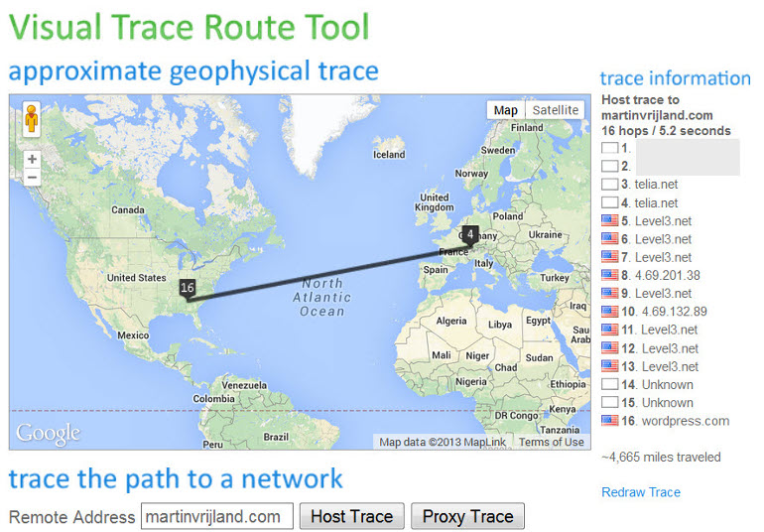764x532 pixels.
Task: Click the blank flag box for hop 1
Action: [x=609, y=148]
